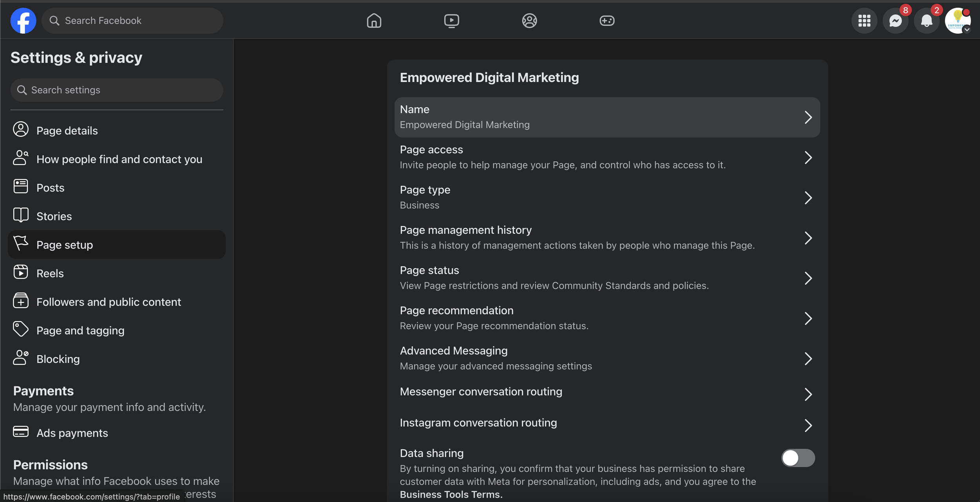980x502 pixels.
Task: Click the Facebook logo
Action: [23, 20]
